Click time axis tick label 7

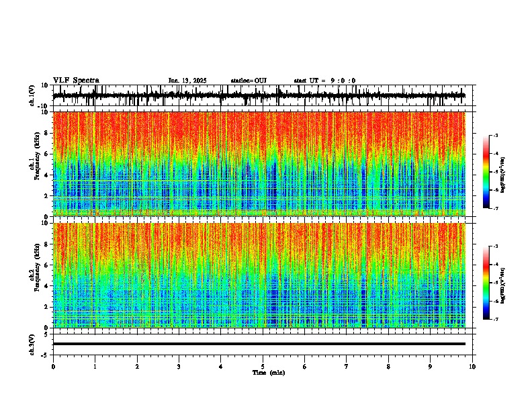(x=347, y=367)
